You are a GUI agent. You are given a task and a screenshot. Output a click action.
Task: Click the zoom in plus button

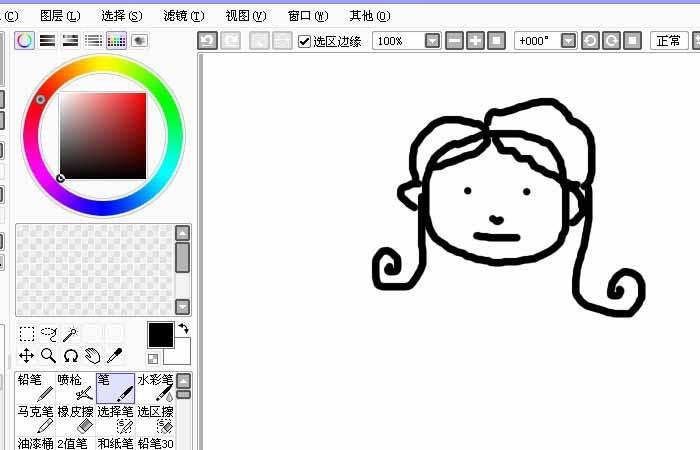(x=475, y=41)
